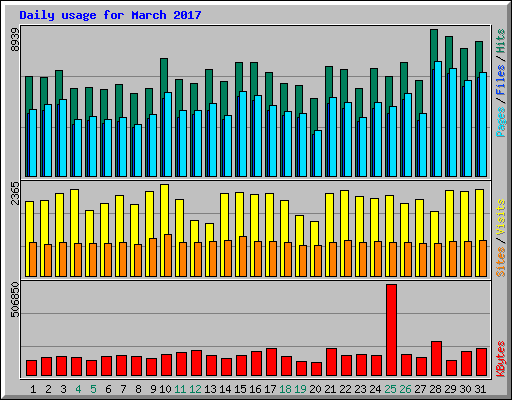Click the cyan Pages bar for day 20
The image size is (512, 400).
(x=318, y=153)
